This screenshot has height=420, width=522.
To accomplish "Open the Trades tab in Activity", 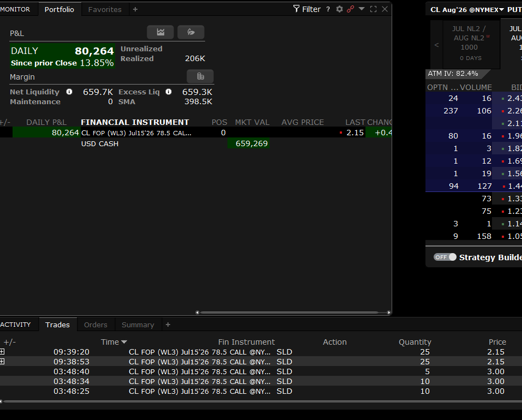I will coord(58,325).
